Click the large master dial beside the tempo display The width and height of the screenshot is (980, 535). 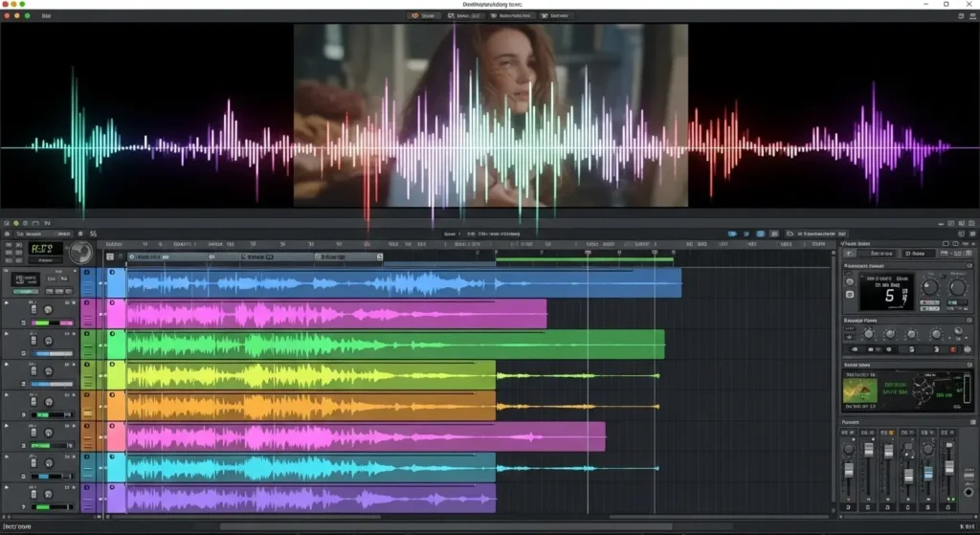(80, 253)
